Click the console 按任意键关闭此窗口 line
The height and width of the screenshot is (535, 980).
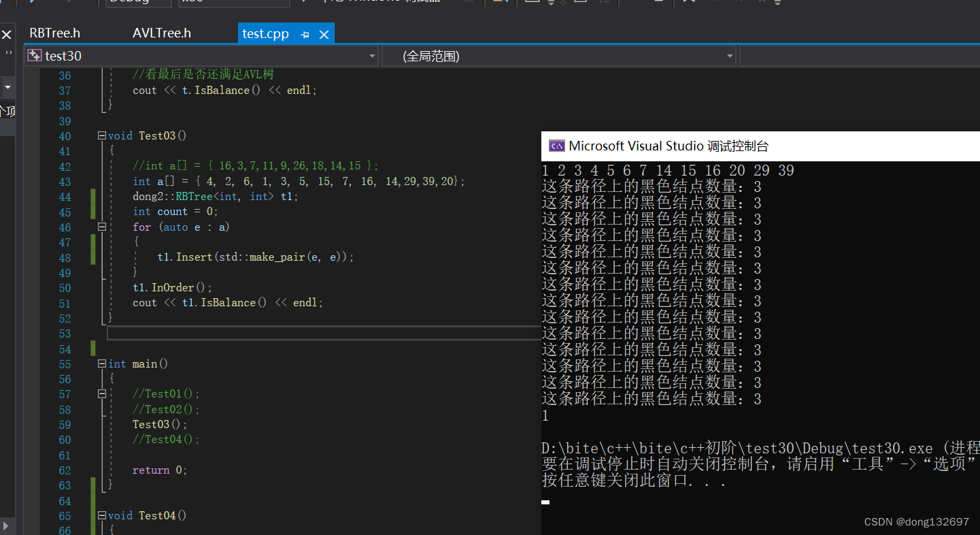pos(634,481)
